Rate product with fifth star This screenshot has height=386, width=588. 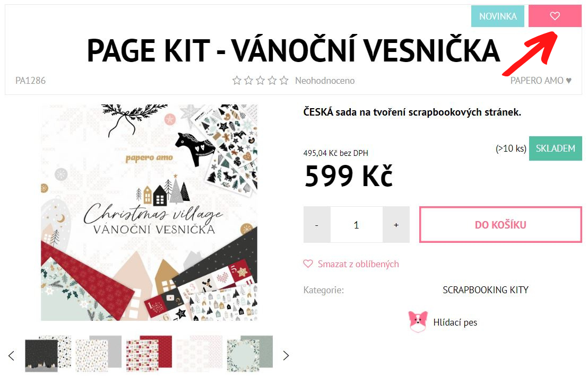coord(284,80)
